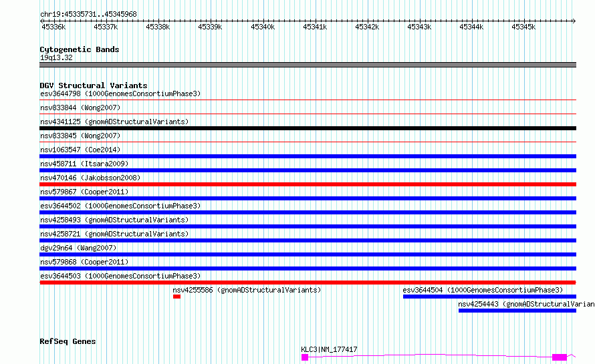
Task: Open variant nsv4254443 gnomADStructuralVariants label
Action: pyautogui.click(x=526, y=304)
